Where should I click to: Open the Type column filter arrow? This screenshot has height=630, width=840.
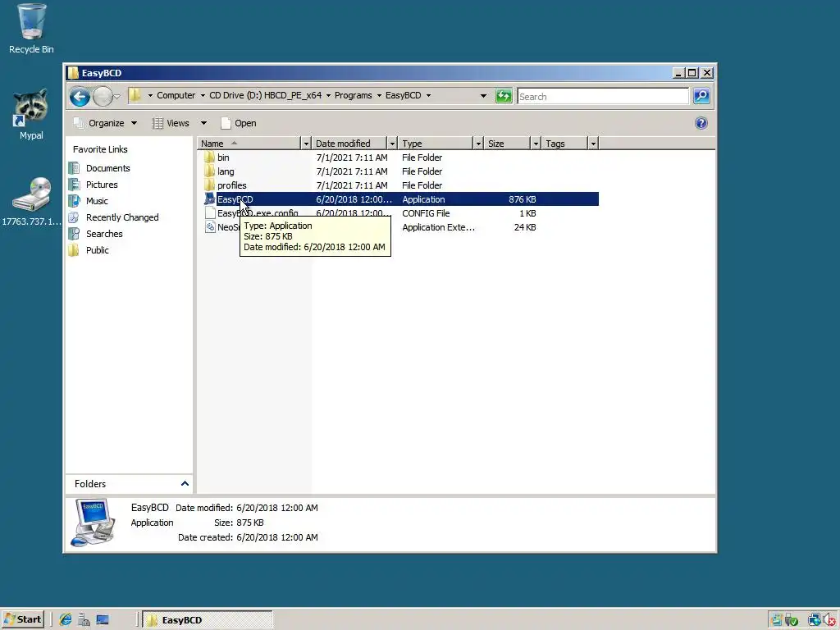478,144
